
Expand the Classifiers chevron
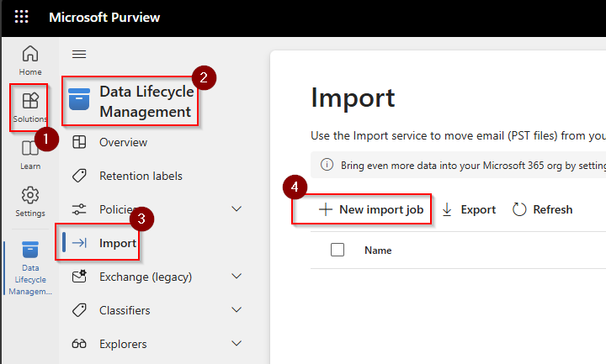(237, 310)
